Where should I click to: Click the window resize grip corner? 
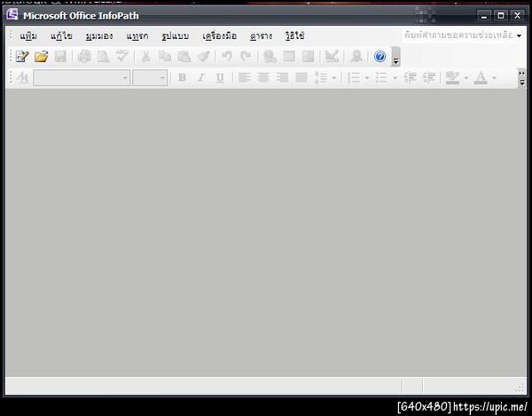[x=520, y=388]
